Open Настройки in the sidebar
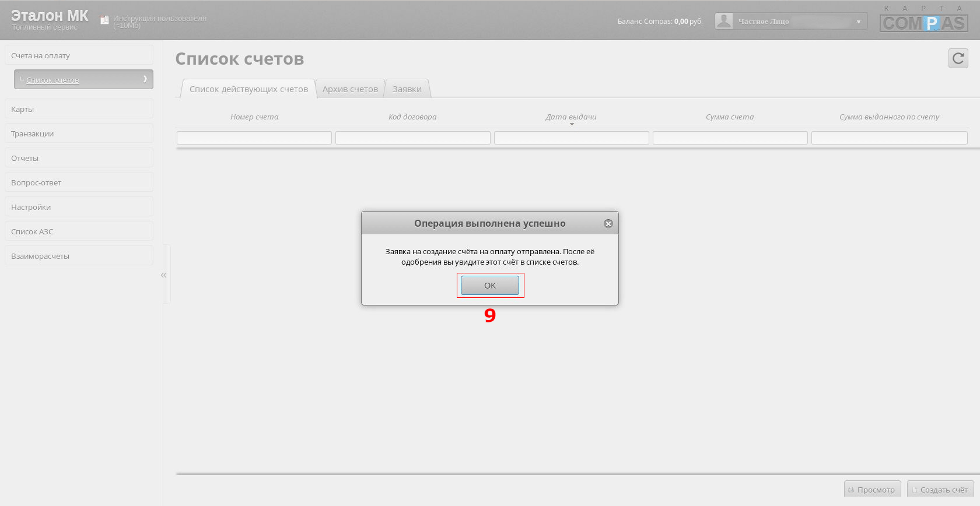Screen dimensions: 980x506 click(x=79, y=207)
